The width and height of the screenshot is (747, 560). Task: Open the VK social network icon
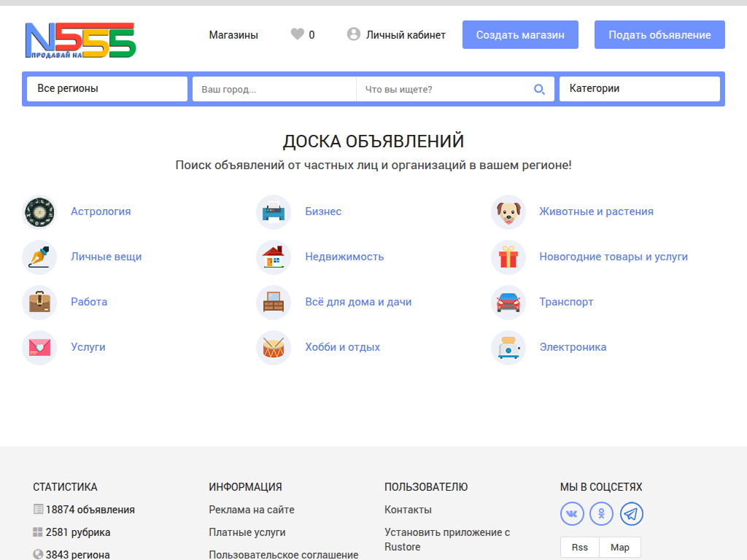point(572,513)
